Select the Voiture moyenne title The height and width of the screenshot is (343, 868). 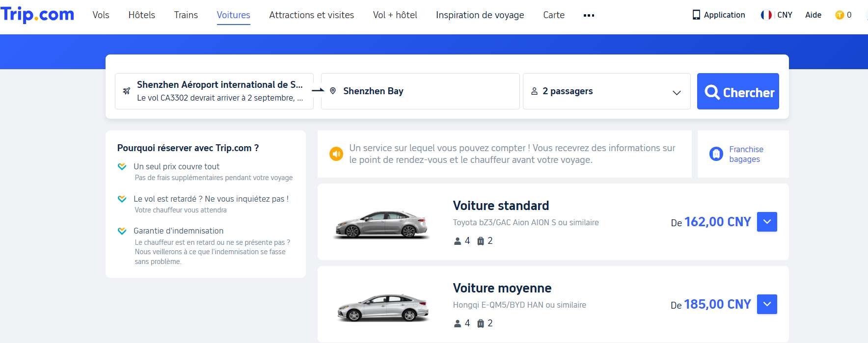(x=502, y=288)
